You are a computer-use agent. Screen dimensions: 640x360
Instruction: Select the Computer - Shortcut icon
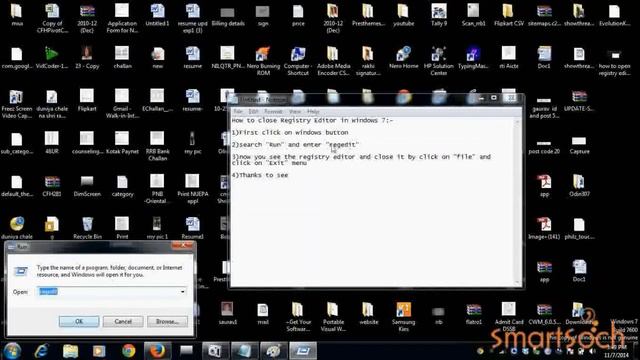[298, 61]
